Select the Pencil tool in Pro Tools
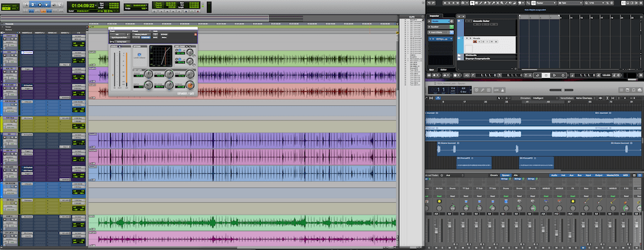 click(x=60, y=4)
